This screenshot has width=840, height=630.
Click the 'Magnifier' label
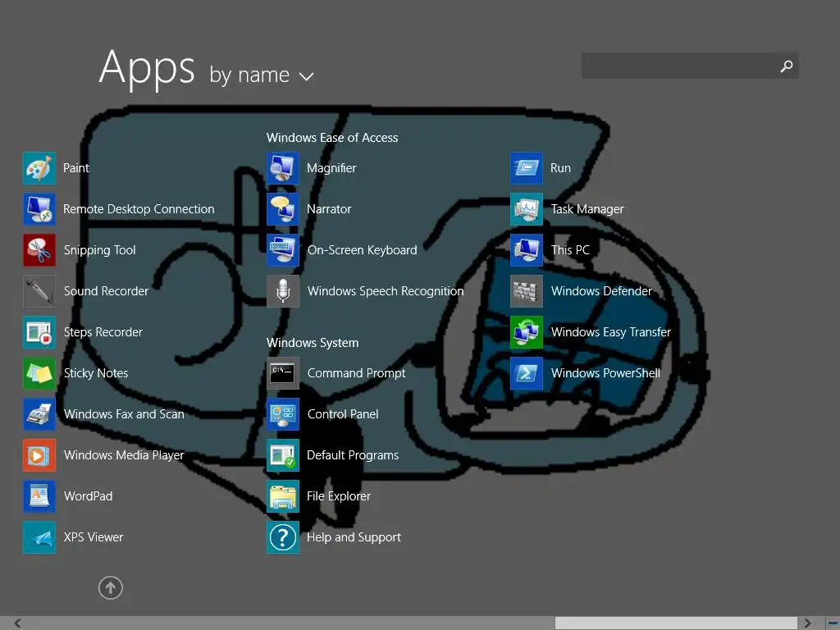(x=331, y=168)
